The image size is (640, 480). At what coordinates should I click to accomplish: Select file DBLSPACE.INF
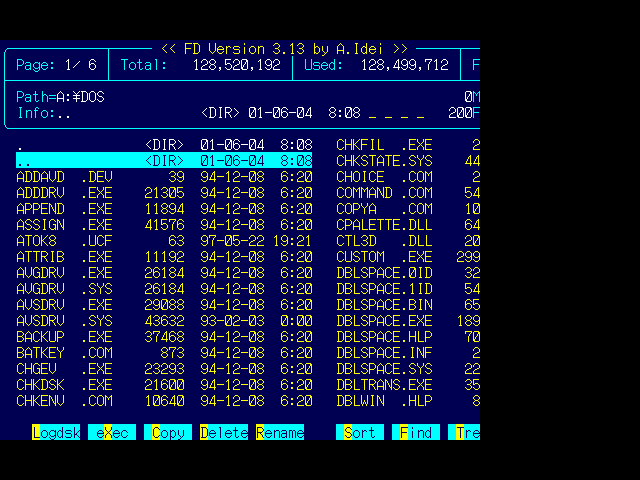pos(408,353)
